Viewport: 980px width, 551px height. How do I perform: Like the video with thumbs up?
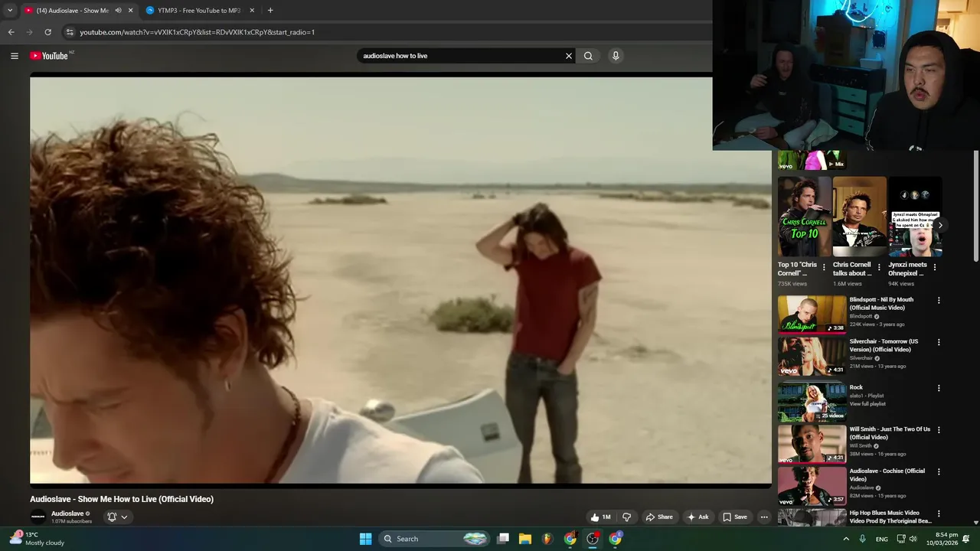pyautogui.click(x=601, y=517)
